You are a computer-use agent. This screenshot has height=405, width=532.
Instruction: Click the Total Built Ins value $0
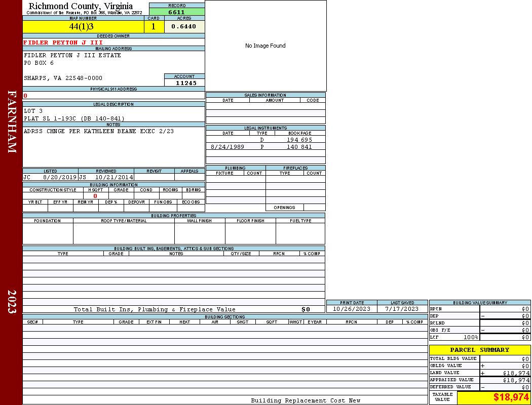coord(306,309)
